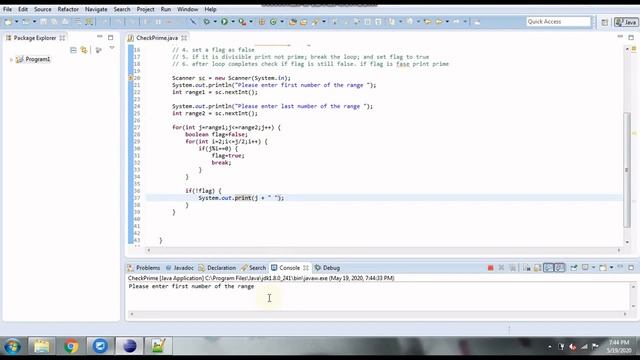Screen dimensions: 640x360
Task: Click Link with Editor icon in Package Explorer
Action: tap(84, 50)
